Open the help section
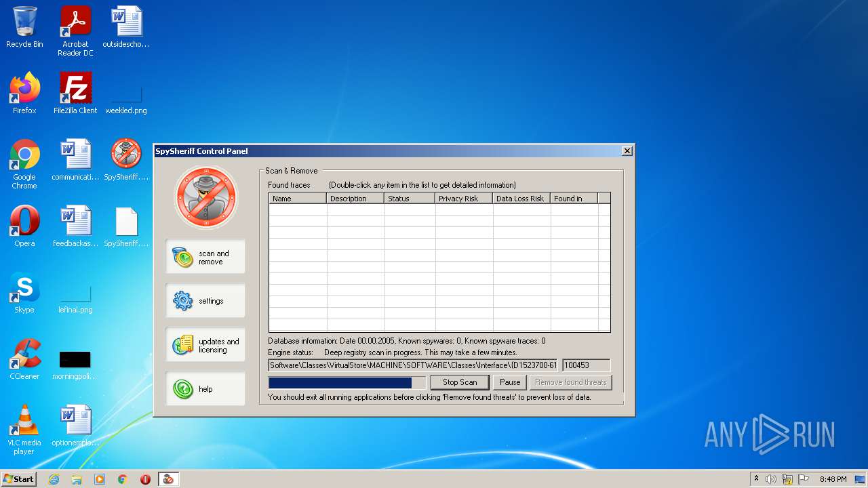The width and height of the screenshot is (868, 488). tap(205, 389)
